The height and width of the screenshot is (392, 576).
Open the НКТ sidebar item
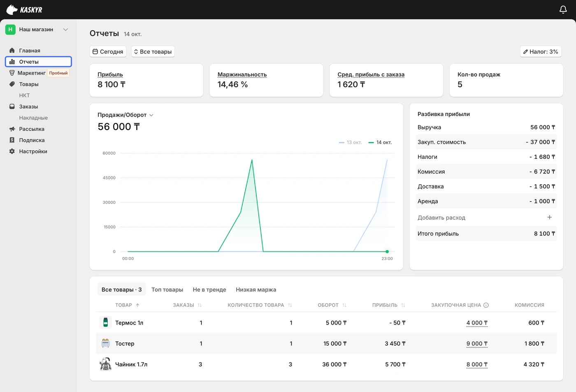(x=24, y=95)
